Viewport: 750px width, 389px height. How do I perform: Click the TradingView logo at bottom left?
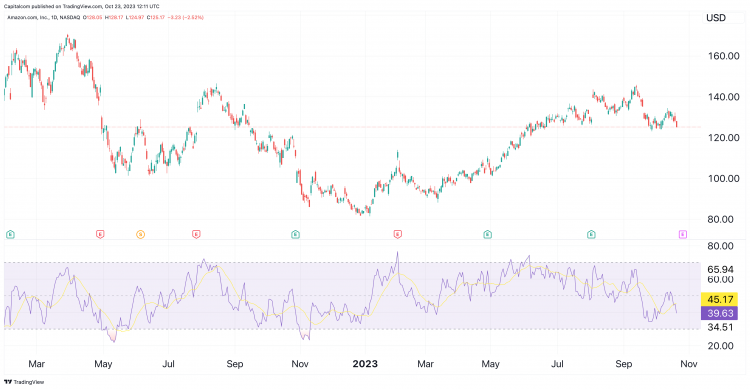coord(24,382)
